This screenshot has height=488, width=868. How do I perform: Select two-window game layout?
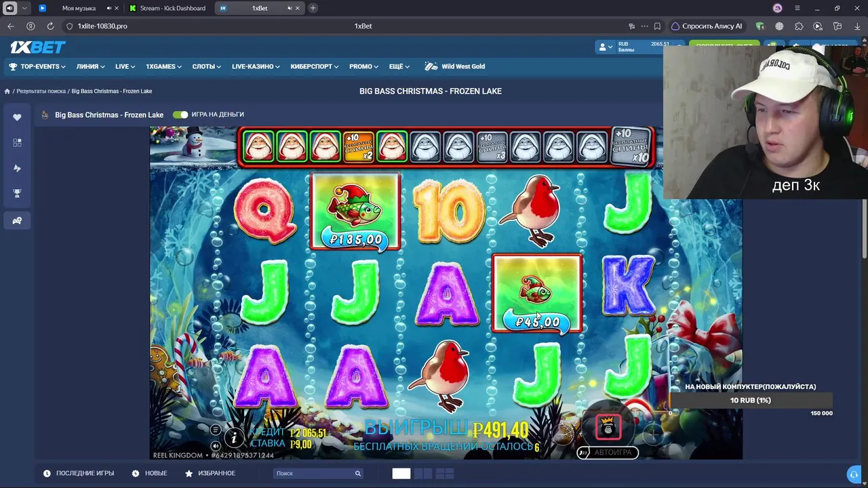pyautogui.click(x=422, y=474)
